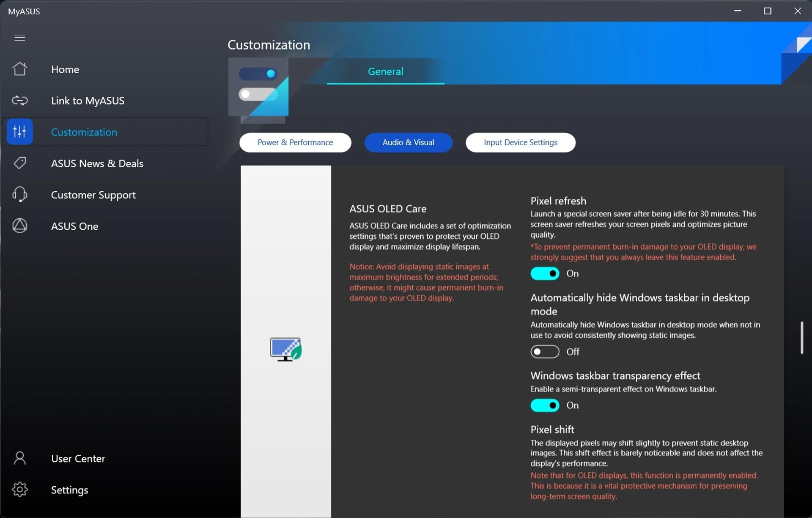Click the vertical scrollbar thumb

(x=801, y=337)
